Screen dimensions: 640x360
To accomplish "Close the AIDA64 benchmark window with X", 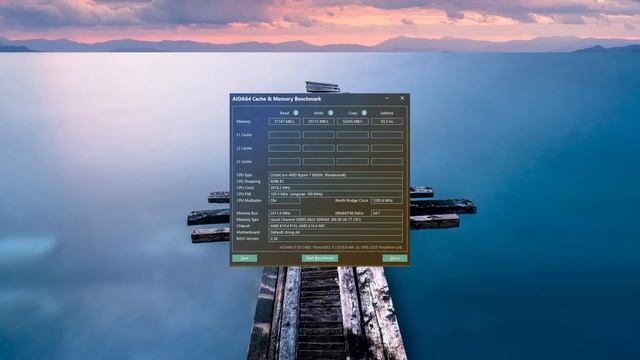I will 402,98.
